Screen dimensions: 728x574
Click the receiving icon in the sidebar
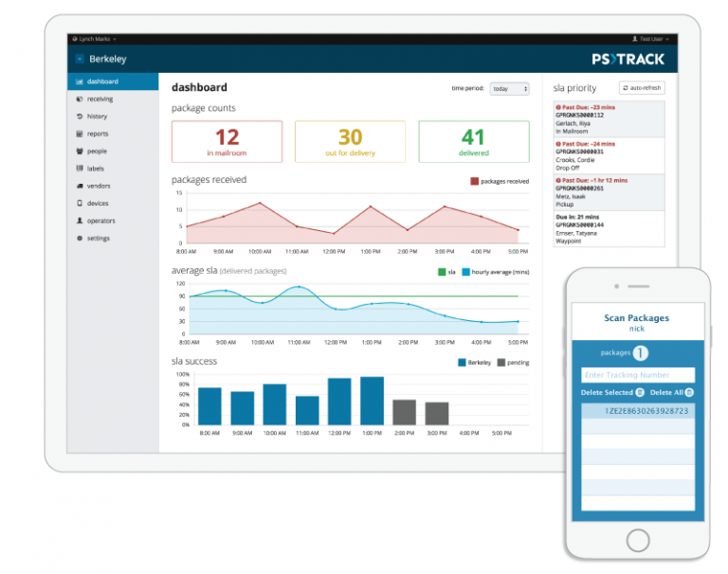(80, 99)
